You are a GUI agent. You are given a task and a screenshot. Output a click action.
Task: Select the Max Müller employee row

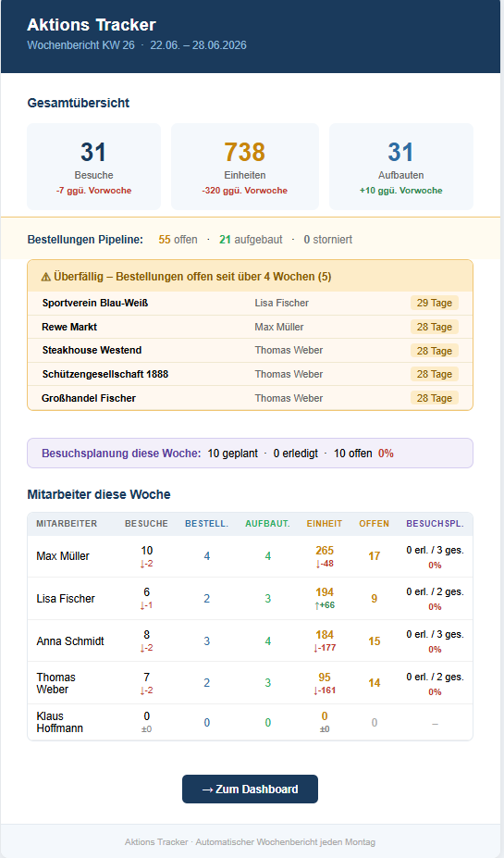[x=250, y=556]
